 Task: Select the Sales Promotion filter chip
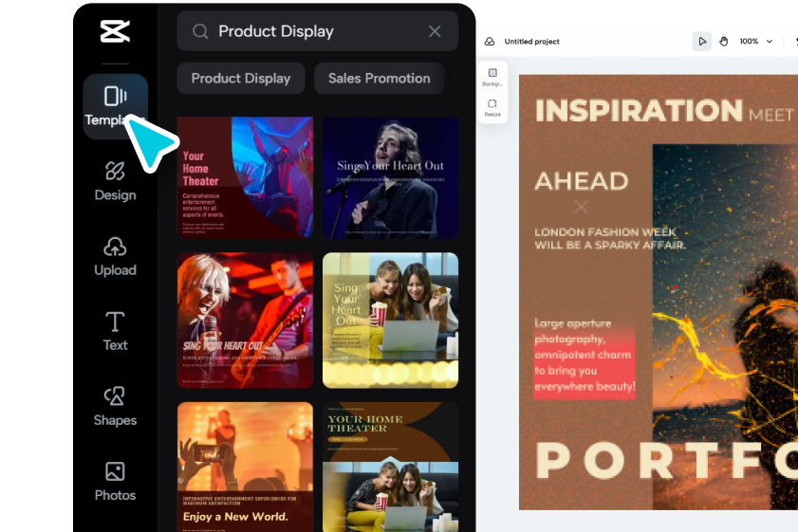(380, 79)
